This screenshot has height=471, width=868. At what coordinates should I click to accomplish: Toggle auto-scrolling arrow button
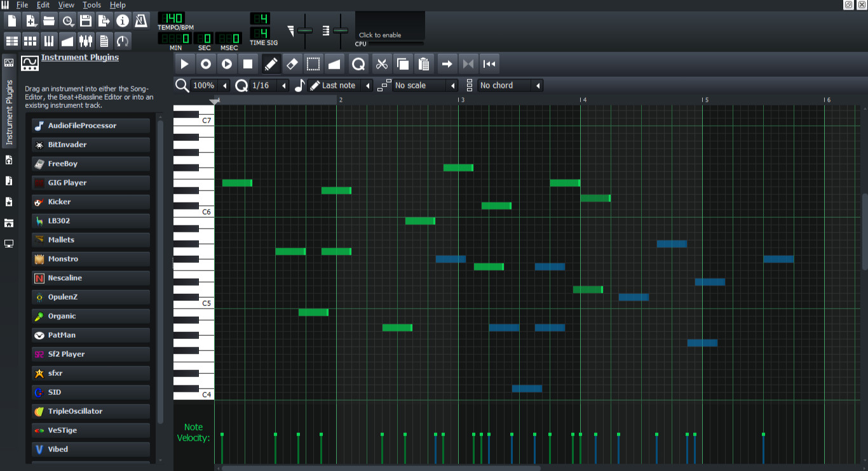447,64
